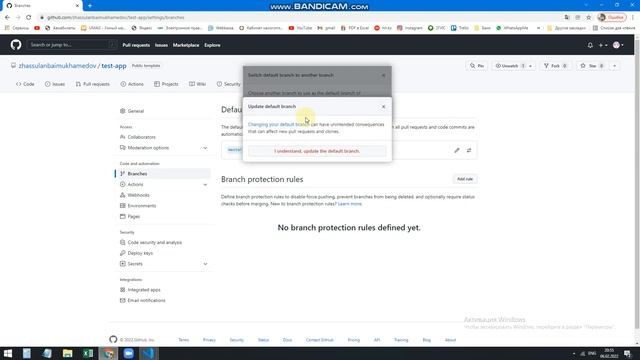Open Zoom from the taskbar

pyautogui.click(x=129, y=353)
